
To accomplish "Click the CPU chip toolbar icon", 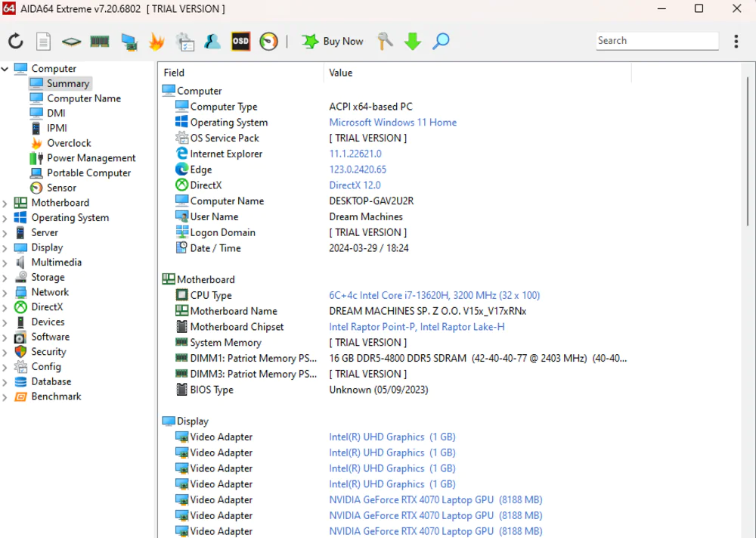I will (x=71, y=42).
